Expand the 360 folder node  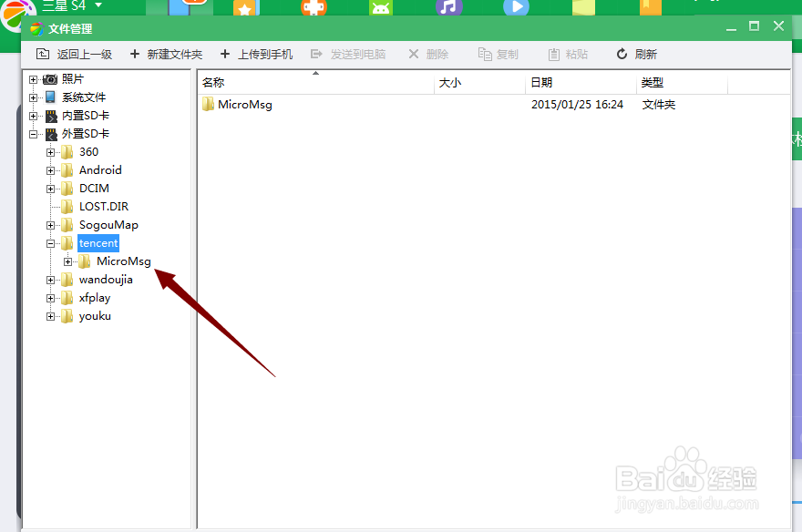(x=50, y=152)
